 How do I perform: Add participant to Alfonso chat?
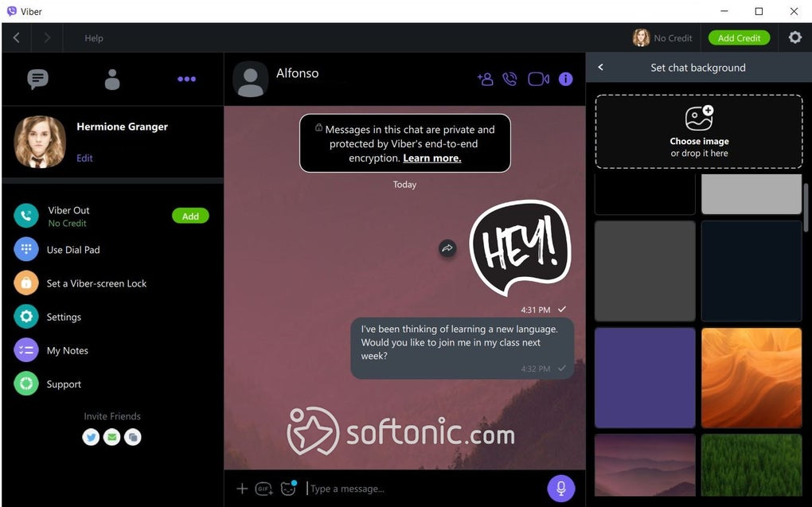[486, 80]
